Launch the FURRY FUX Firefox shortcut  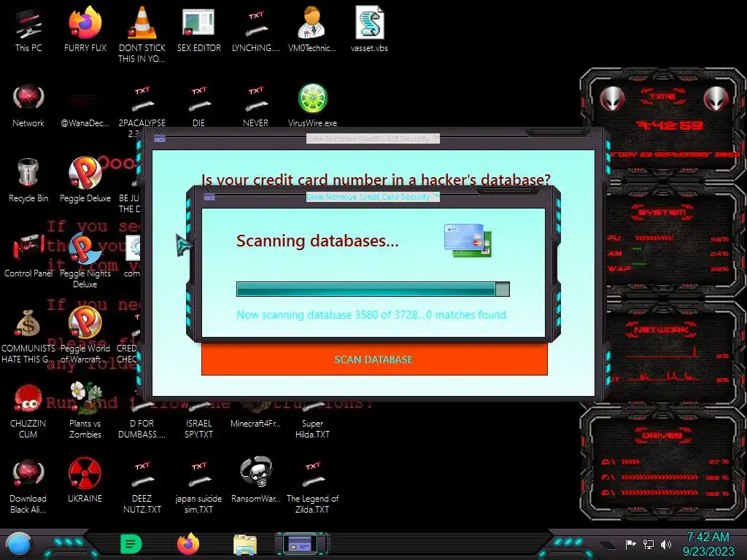[x=85, y=30]
